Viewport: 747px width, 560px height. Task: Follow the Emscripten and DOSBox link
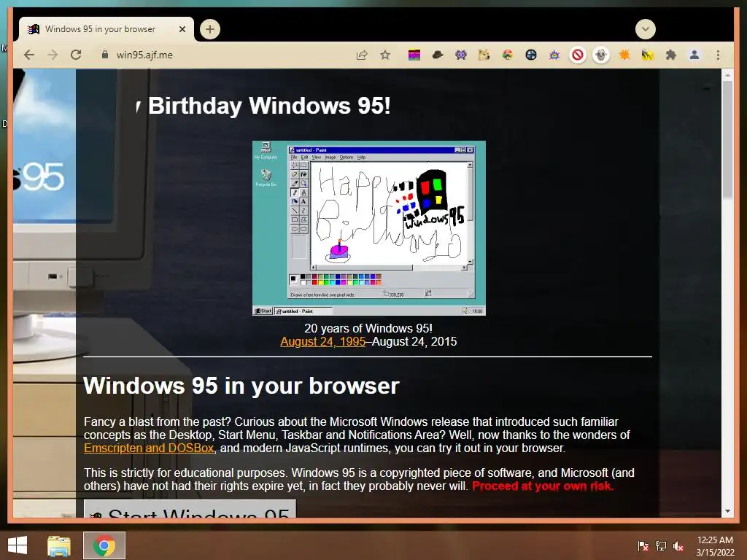tap(149, 448)
